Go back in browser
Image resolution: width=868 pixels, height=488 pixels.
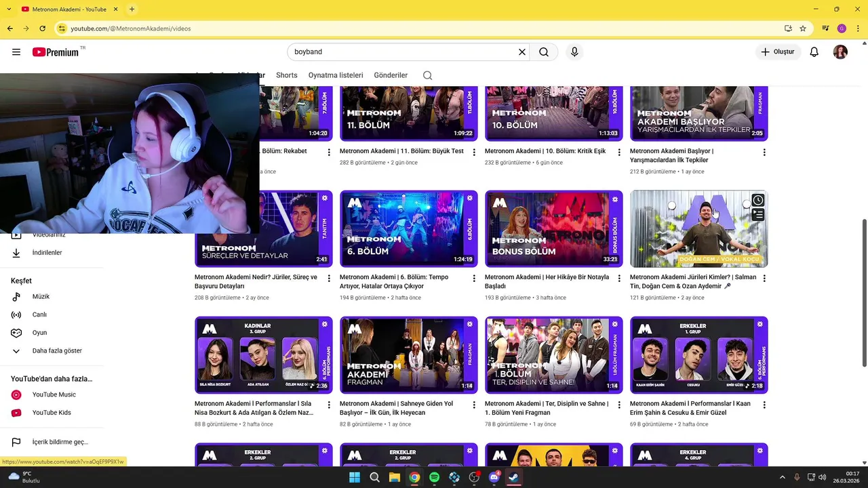[x=9, y=28]
